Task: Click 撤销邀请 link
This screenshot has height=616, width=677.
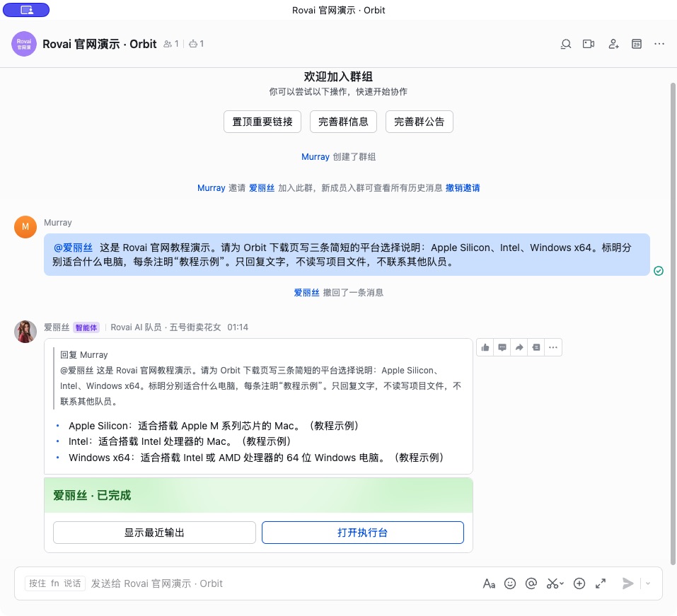Action: pos(463,188)
